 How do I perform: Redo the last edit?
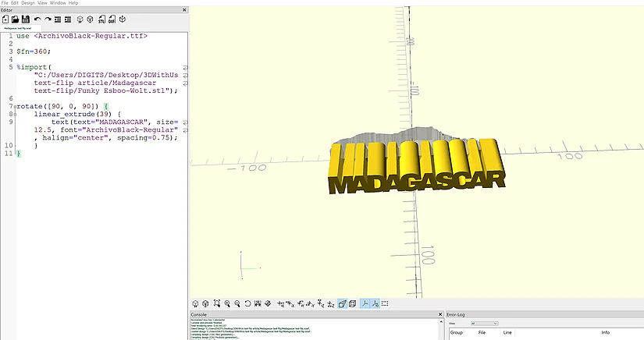pos(48,19)
